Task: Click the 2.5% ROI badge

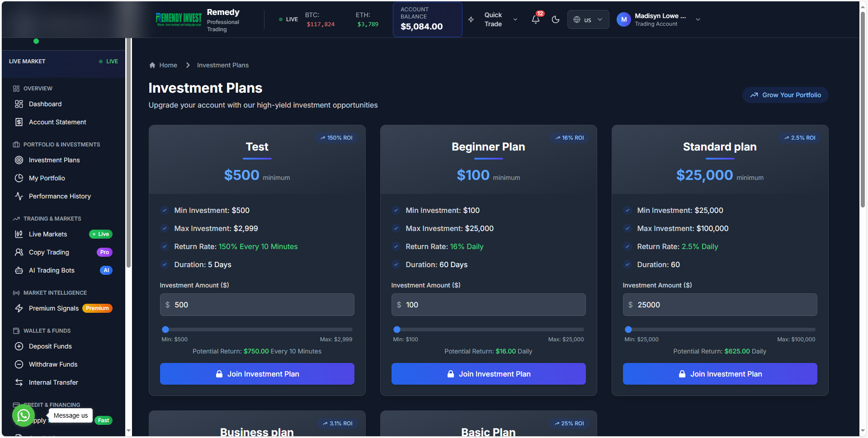Action: click(800, 138)
